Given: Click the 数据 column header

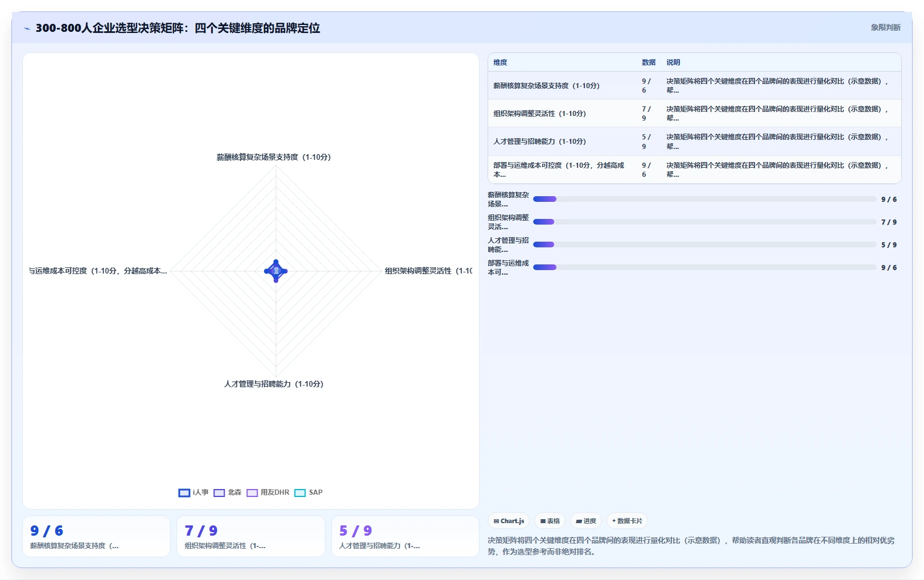Looking at the screenshot, I should 649,63.
